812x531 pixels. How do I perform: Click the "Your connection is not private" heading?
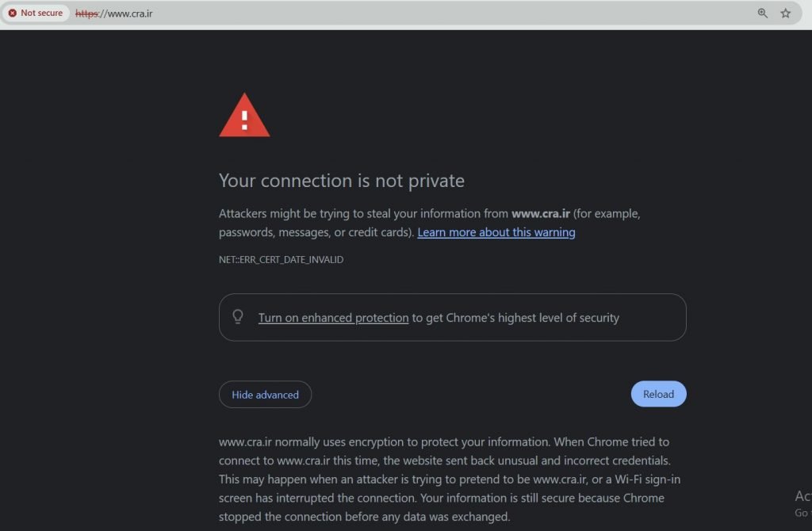(x=341, y=181)
